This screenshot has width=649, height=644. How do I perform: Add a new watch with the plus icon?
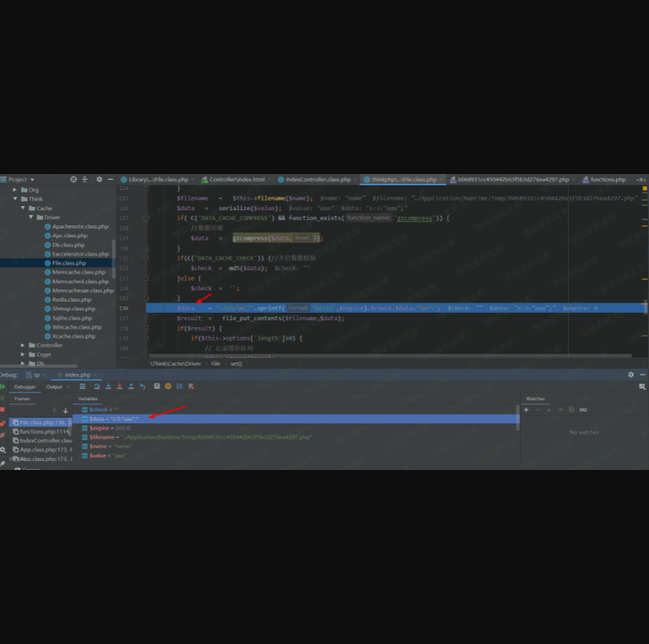tap(526, 410)
